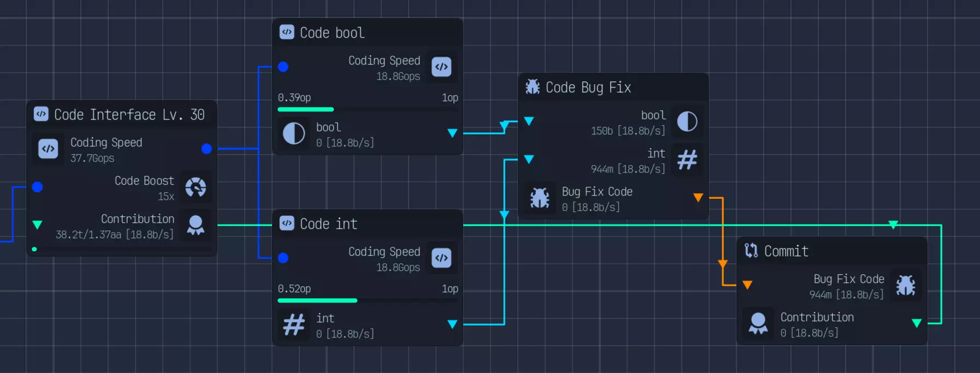Click the Contribution label in Commit node

(817, 317)
